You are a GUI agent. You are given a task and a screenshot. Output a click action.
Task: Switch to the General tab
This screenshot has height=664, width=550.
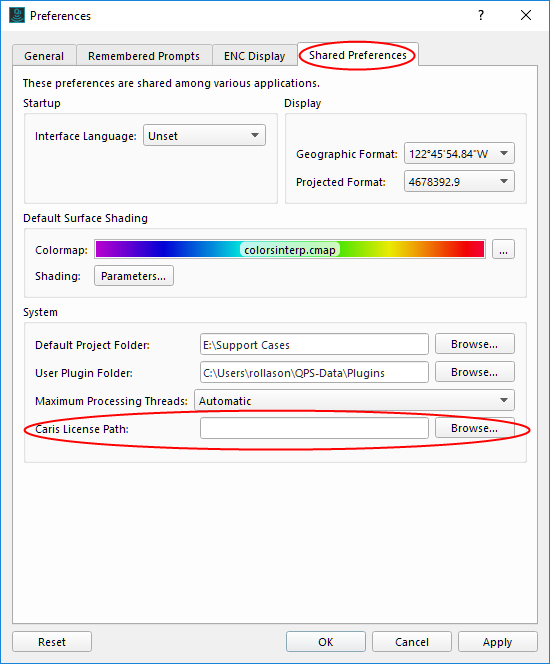(44, 56)
